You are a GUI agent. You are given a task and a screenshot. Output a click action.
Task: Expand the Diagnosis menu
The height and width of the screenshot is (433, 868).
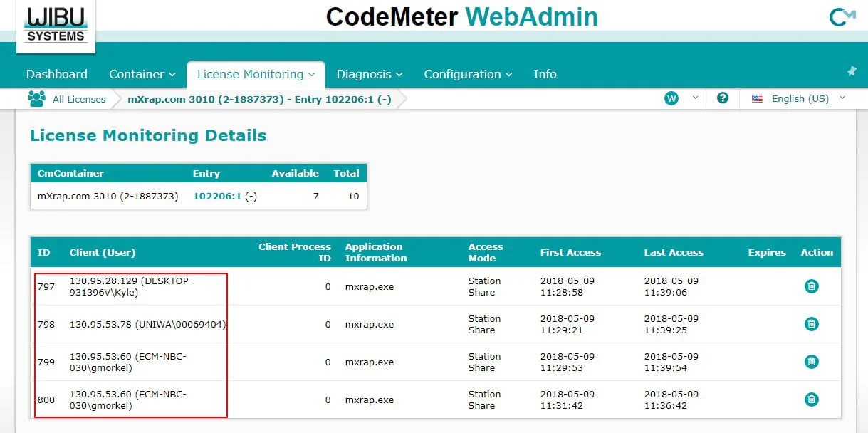(370, 74)
